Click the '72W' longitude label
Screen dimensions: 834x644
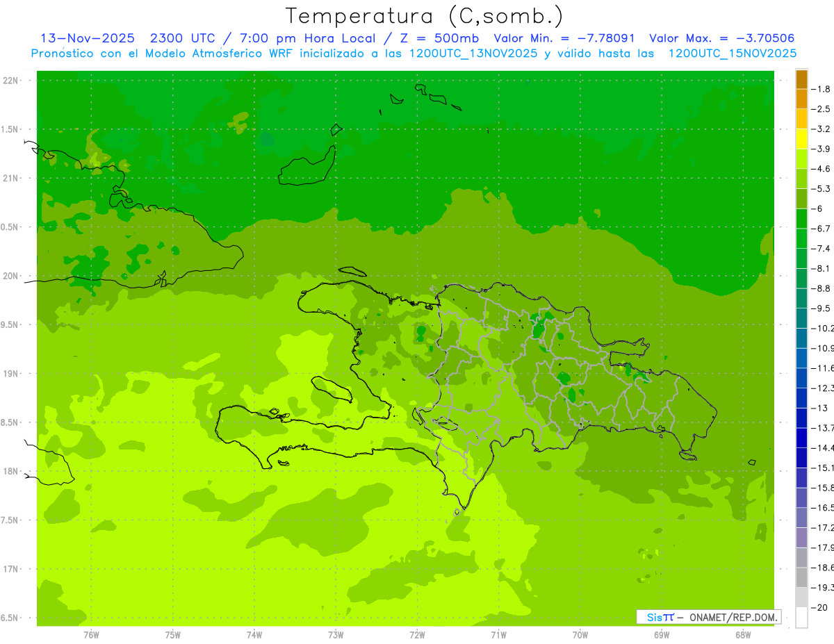(x=417, y=635)
